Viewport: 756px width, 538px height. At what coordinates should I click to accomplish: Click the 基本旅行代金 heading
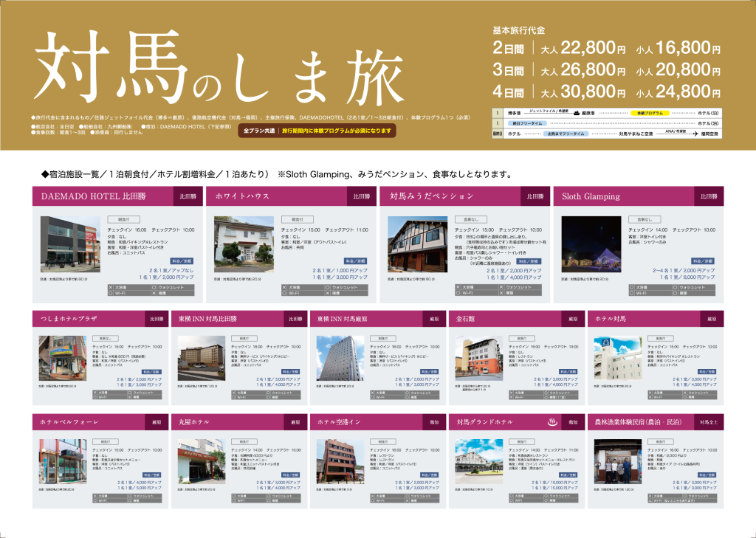[x=519, y=30]
